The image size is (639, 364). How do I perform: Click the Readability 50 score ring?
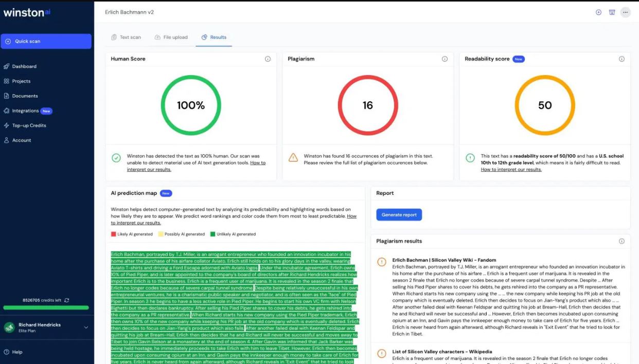(x=545, y=105)
